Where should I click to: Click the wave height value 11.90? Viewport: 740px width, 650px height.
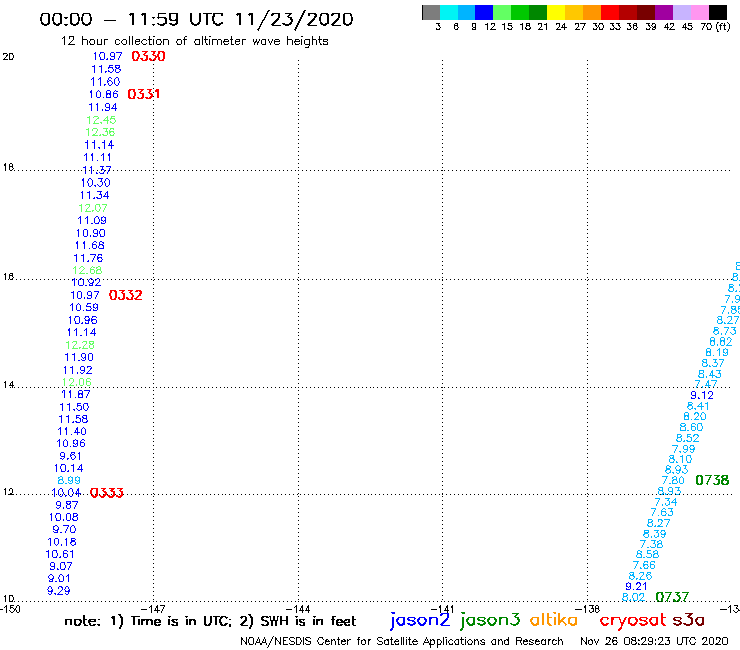click(x=79, y=357)
